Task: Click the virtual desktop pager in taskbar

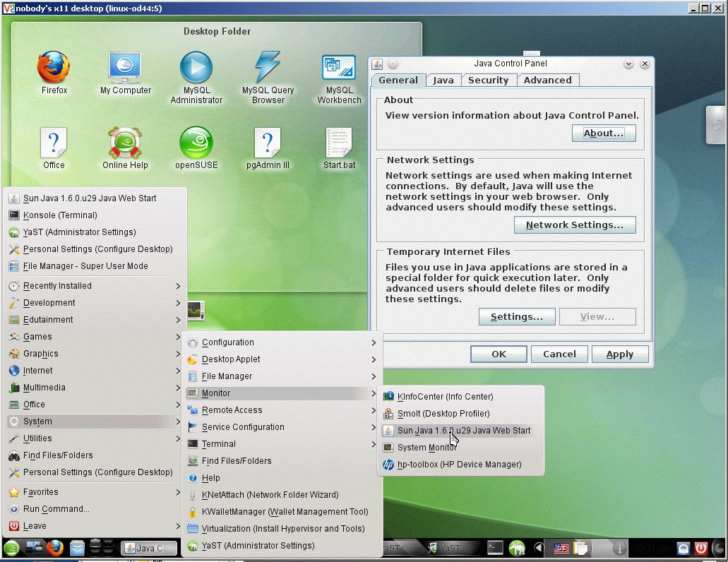Action: [102, 548]
